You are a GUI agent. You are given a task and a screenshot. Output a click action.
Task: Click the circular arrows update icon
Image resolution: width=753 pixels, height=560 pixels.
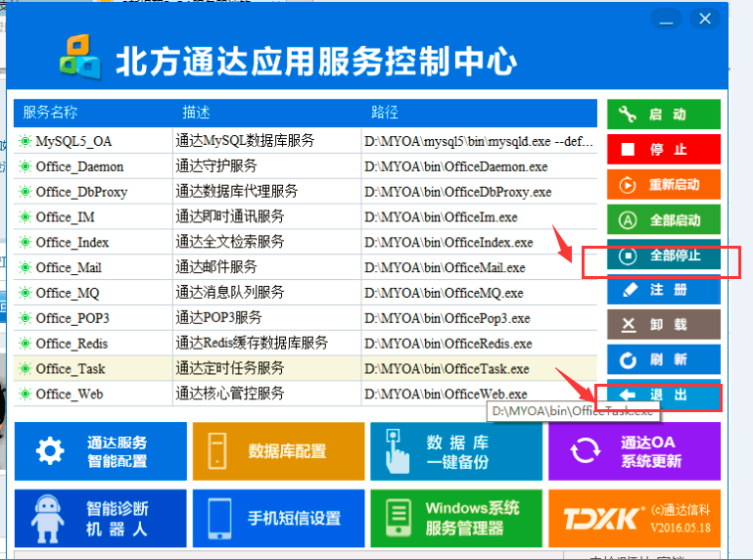click(585, 451)
